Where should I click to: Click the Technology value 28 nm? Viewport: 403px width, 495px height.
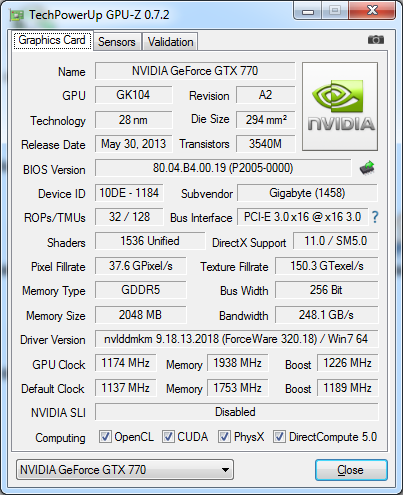click(133, 120)
